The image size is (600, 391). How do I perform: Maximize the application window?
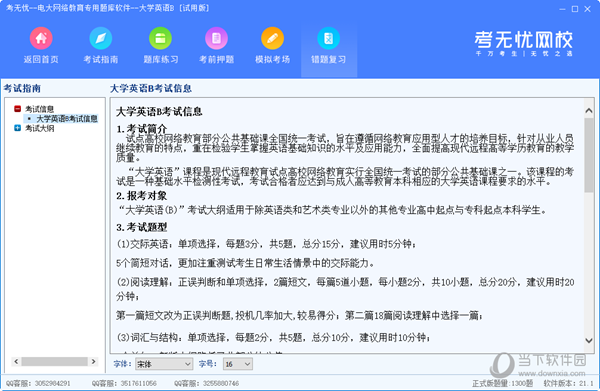click(575, 9)
